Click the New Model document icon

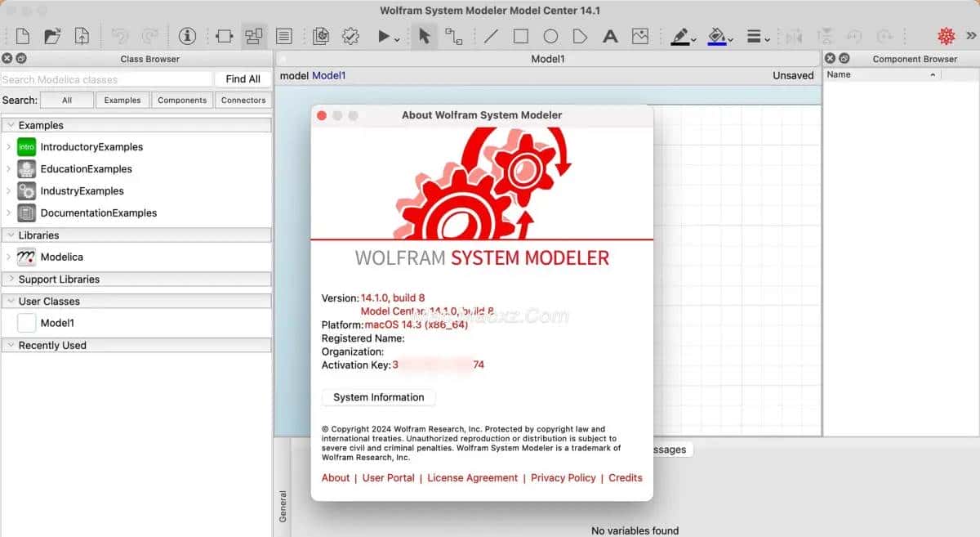(23, 36)
